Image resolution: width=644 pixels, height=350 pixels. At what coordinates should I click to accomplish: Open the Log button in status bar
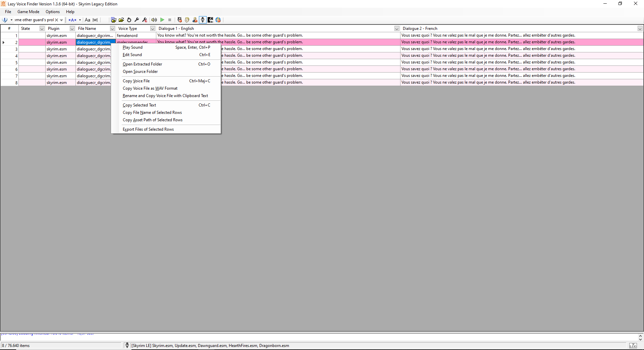point(633,346)
